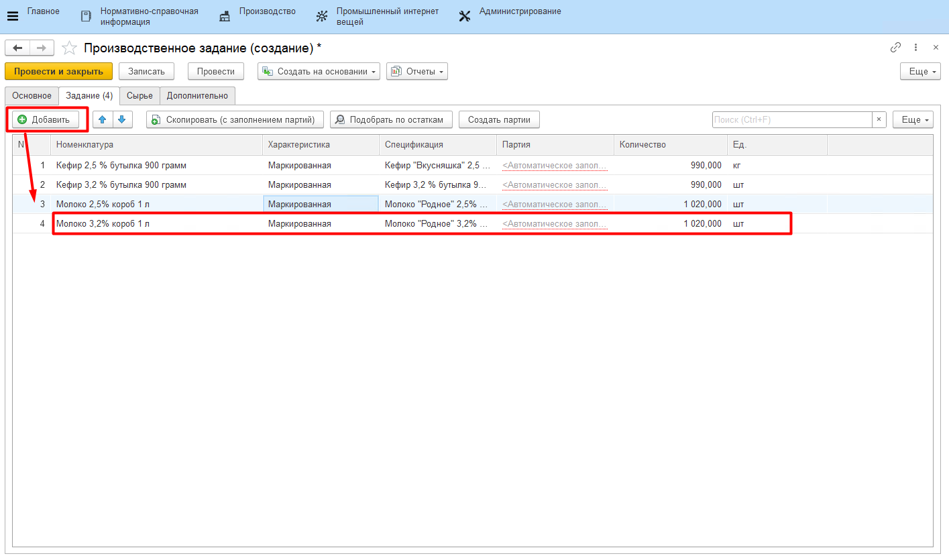
Task: Click the 'Провести и закрыть' button
Action: (x=58, y=71)
